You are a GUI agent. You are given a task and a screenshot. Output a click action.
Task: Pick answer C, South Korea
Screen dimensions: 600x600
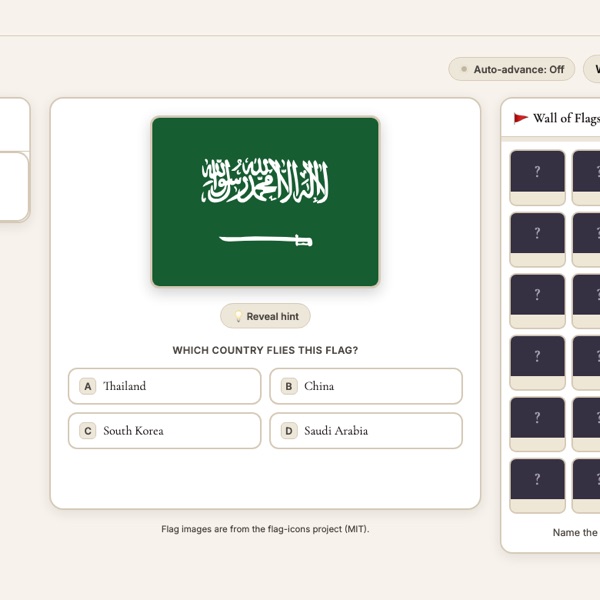pos(165,430)
